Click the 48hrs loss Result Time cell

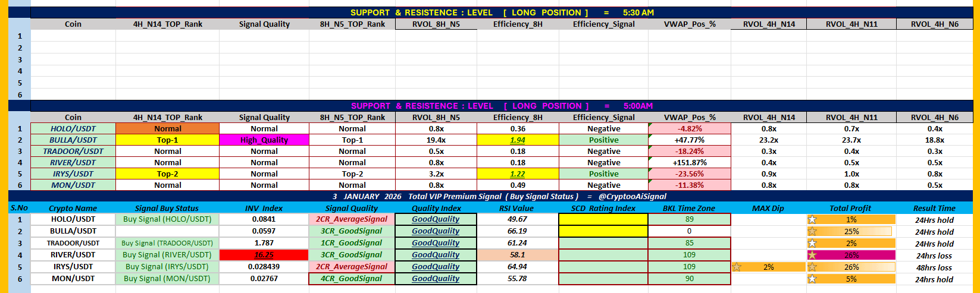[934, 267]
